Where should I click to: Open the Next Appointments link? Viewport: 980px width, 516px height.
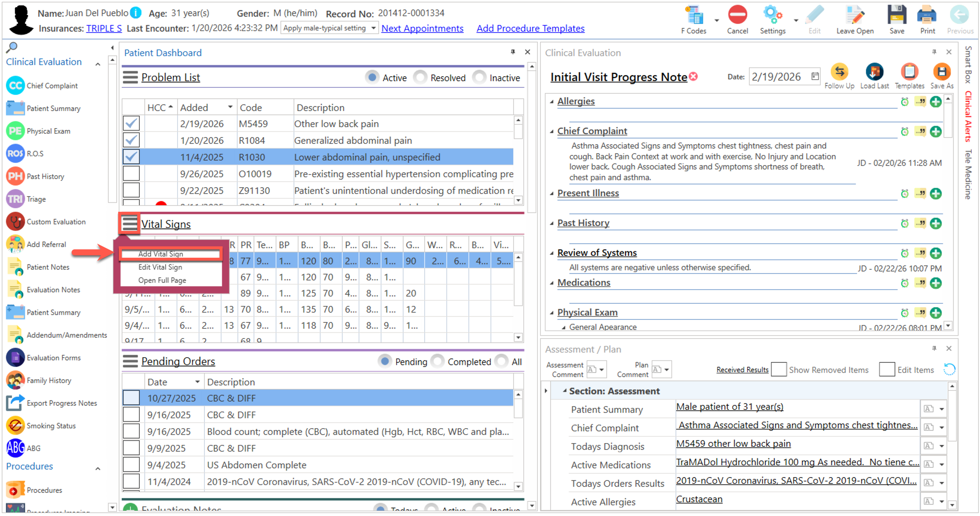pos(422,29)
